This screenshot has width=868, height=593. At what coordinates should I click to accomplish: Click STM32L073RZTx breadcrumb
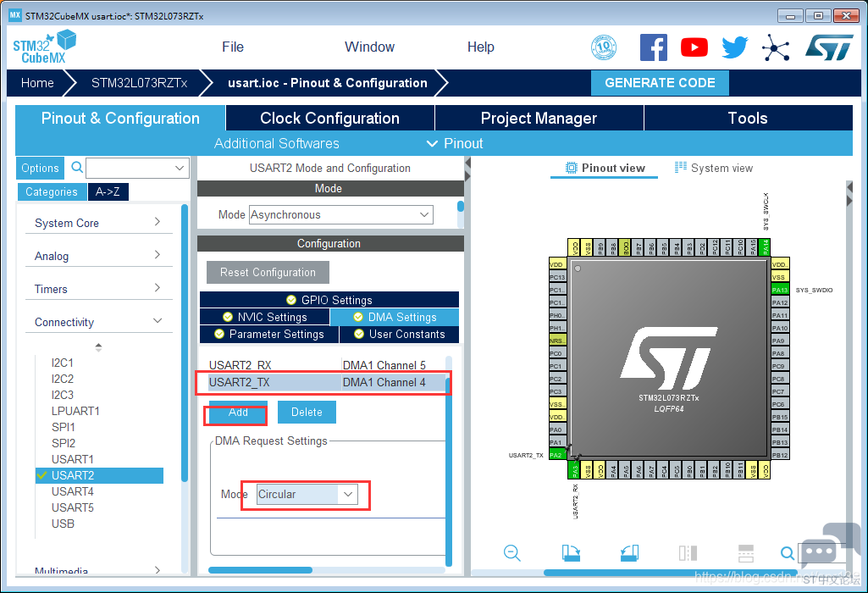pyautogui.click(x=140, y=83)
